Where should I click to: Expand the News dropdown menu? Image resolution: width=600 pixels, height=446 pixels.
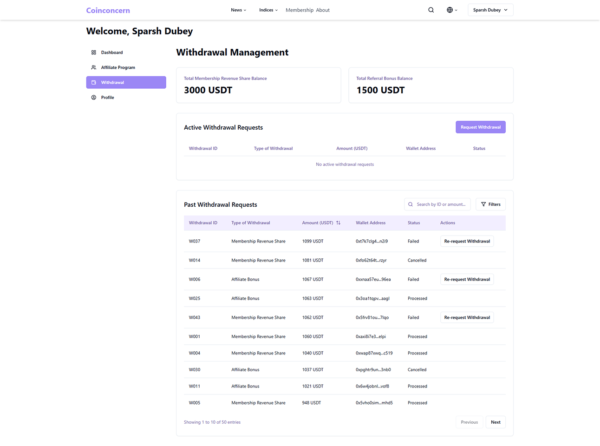coord(238,10)
